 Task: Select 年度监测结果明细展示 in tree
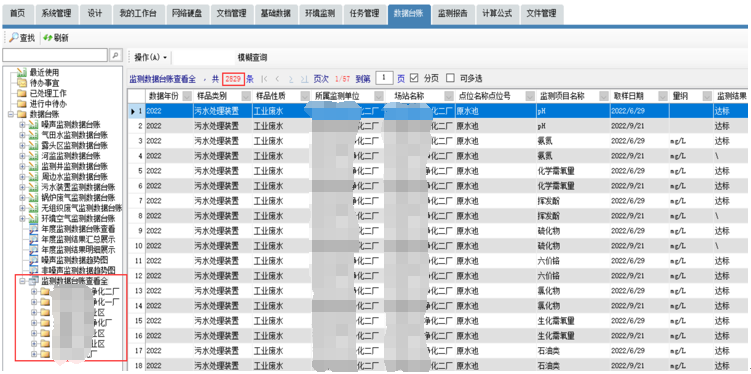point(78,250)
